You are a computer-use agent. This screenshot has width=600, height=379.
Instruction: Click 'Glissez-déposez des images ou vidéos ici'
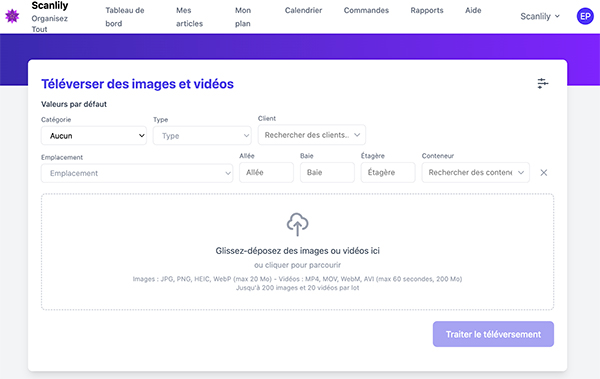pyautogui.click(x=297, y=251)
